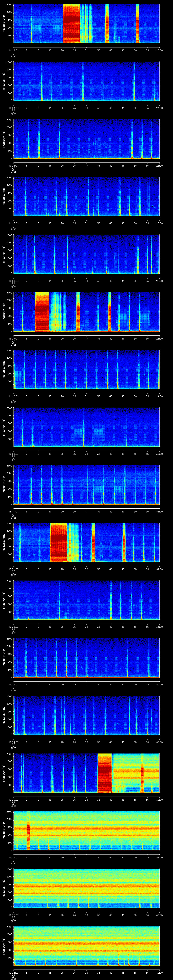Screen dimensions: 173x980
Task: Click the 34:00 end time label
Action: 159,684
